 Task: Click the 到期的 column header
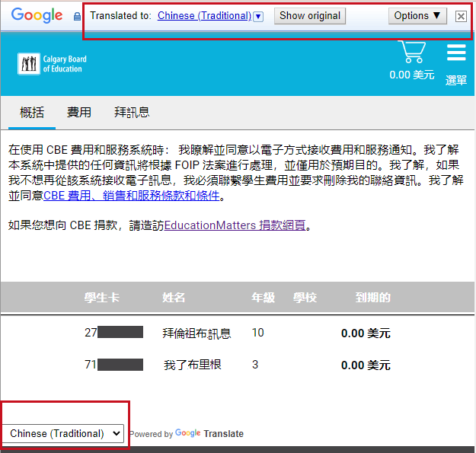click(x=373, y=297)
